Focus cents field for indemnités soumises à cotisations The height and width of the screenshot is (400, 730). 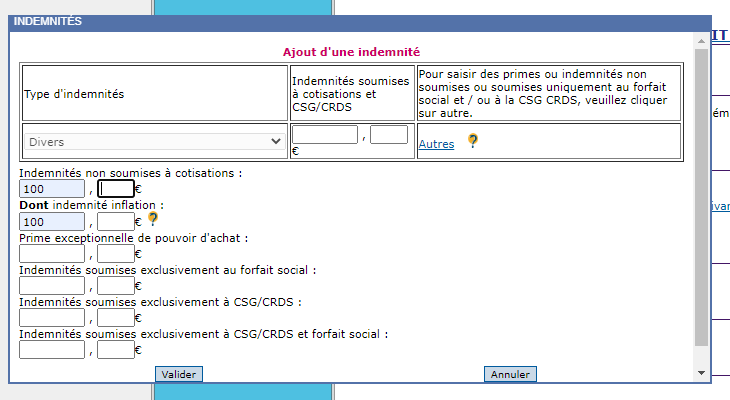tap(389, 135)
